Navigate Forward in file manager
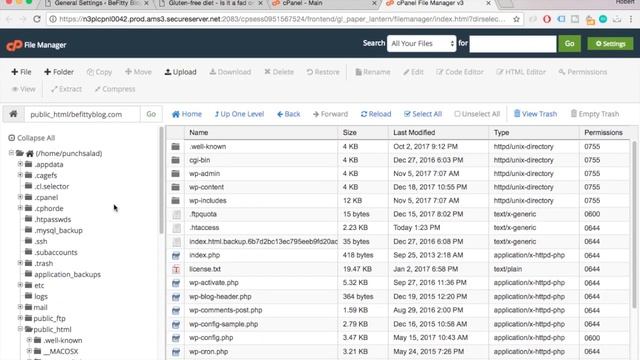The image size is (640, 360). [330, 114]
